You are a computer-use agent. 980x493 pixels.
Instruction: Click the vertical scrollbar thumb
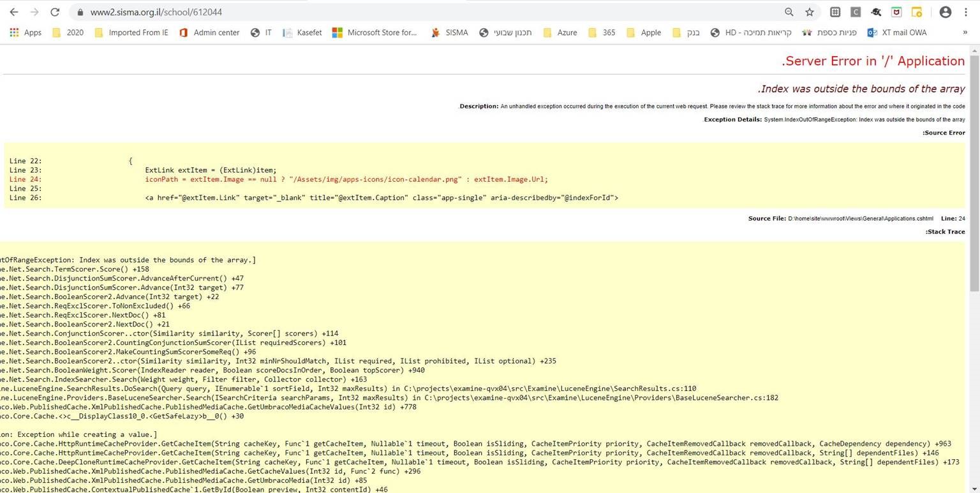point(974,172)
